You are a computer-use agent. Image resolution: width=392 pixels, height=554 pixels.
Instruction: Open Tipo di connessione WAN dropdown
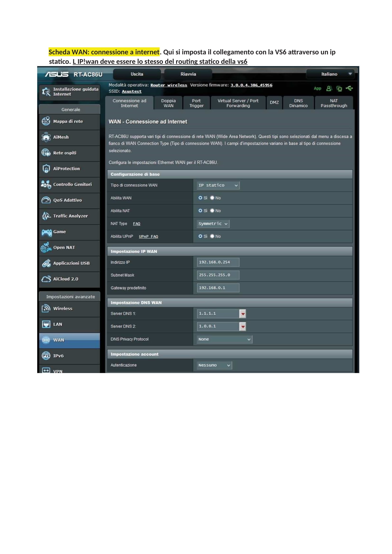218,185
